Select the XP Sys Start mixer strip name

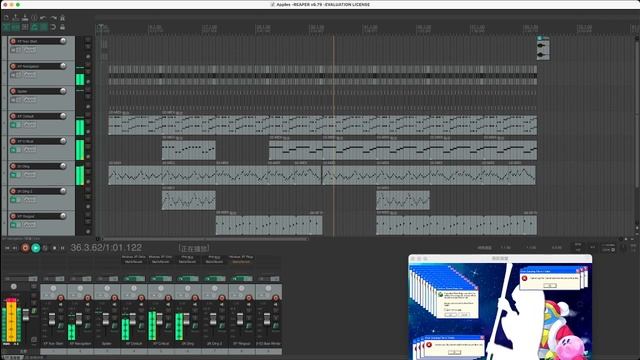[53, 344]
